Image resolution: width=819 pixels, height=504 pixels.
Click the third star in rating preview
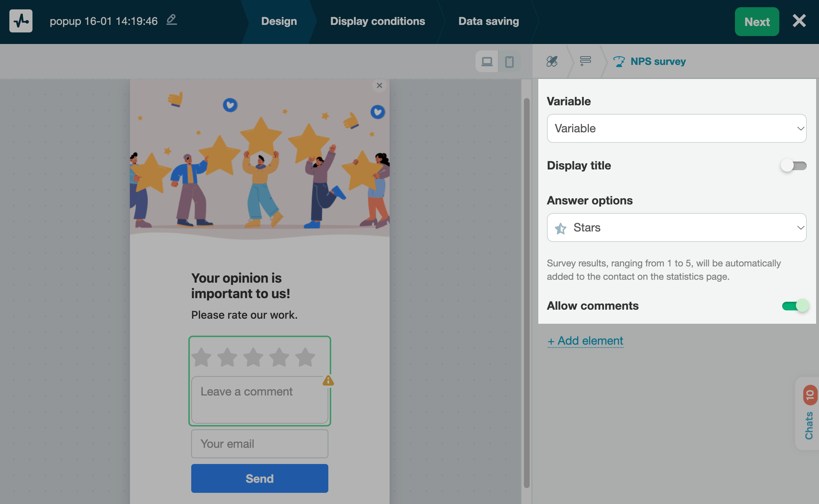point(253,357)
